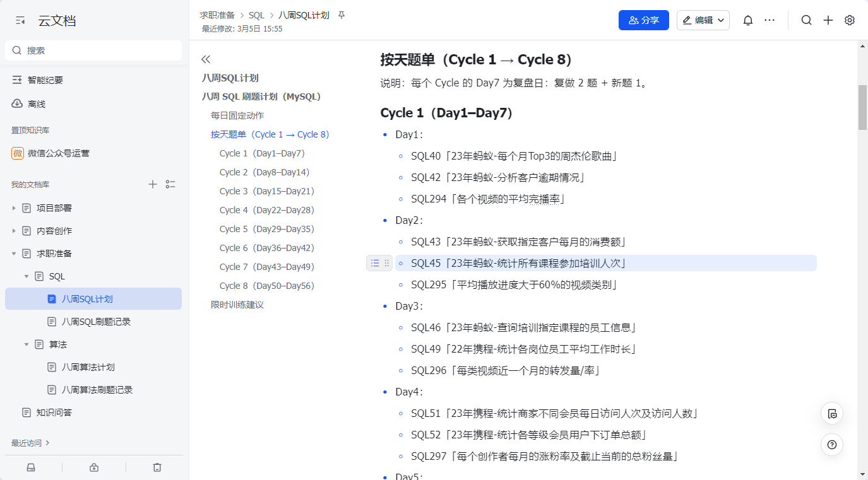Collapse the 算法 folder

click(27, 344)
